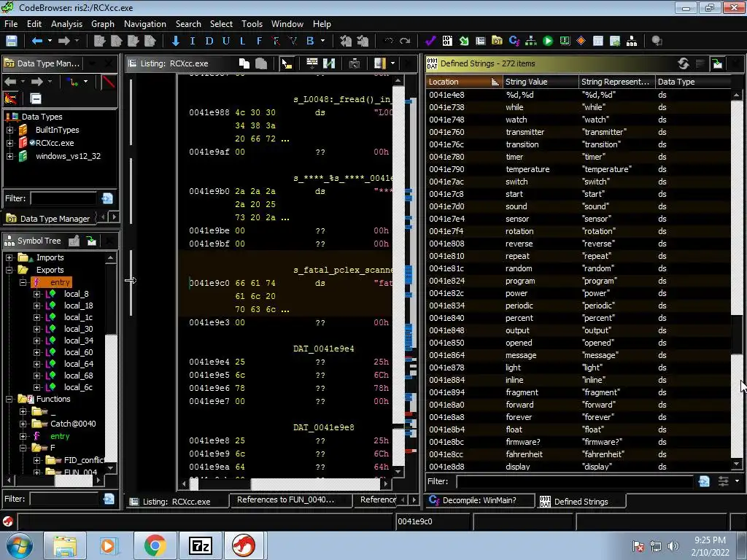Open the Search menu
The image size is (747, 560).
[x=188, y=24]
